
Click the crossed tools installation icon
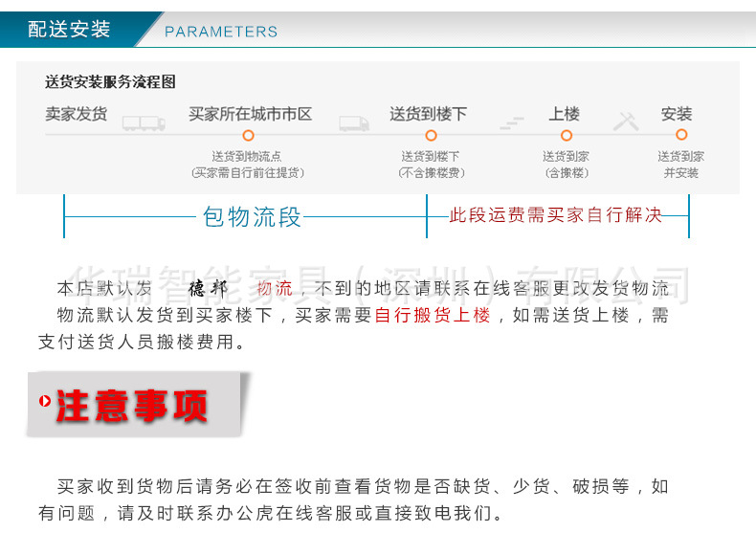pos(627,122)
